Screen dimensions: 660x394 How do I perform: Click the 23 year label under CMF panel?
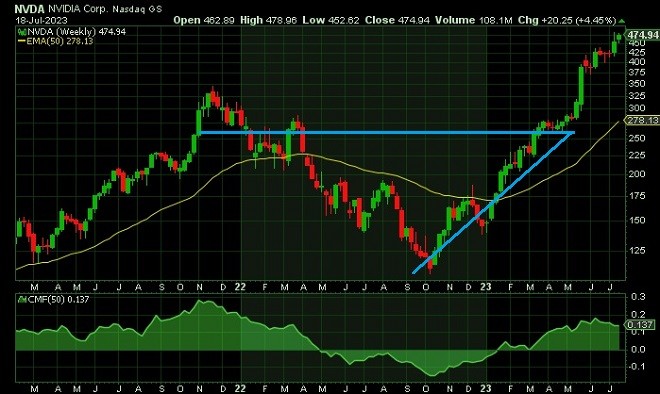tap(486, 388)
